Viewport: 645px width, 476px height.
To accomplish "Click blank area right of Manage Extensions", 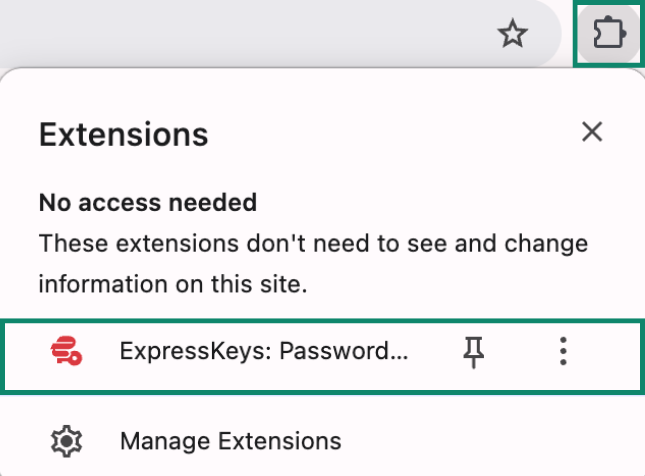I will coord(480,440).
